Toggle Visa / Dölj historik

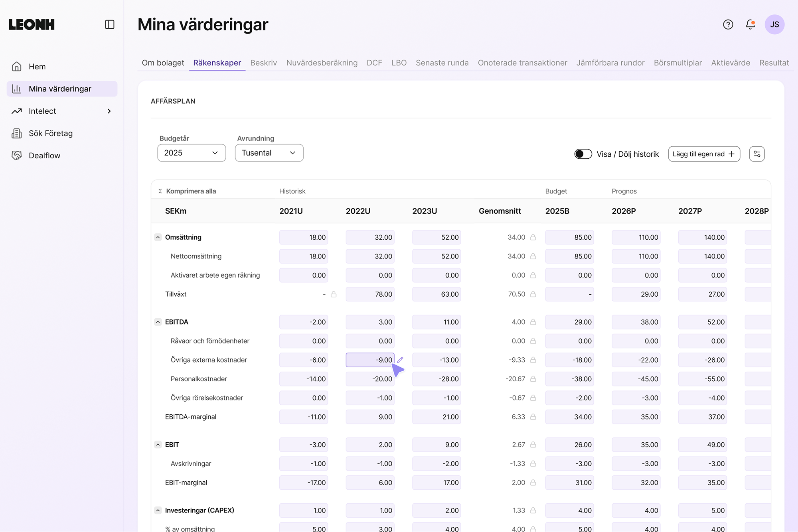(x=583, y=154)
